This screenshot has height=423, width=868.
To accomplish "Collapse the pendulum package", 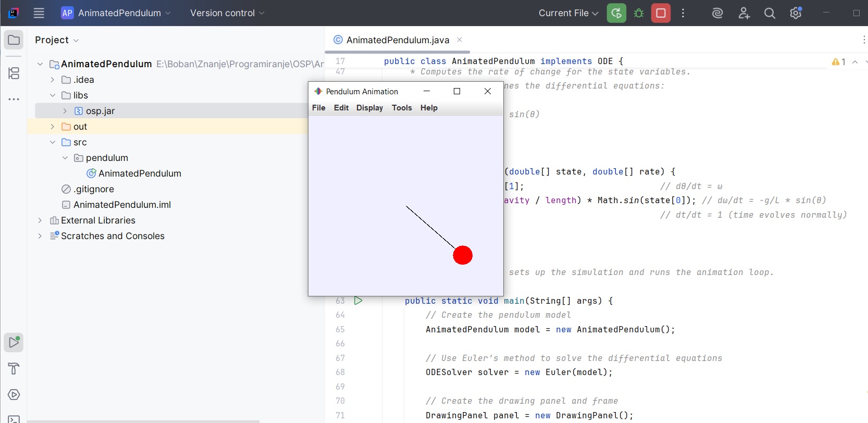I will point(65,158).
